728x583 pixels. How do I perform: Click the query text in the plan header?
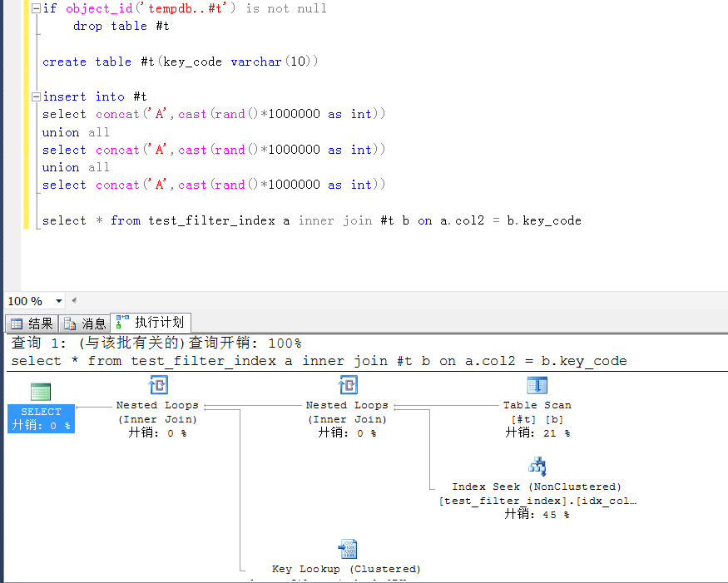319,361
